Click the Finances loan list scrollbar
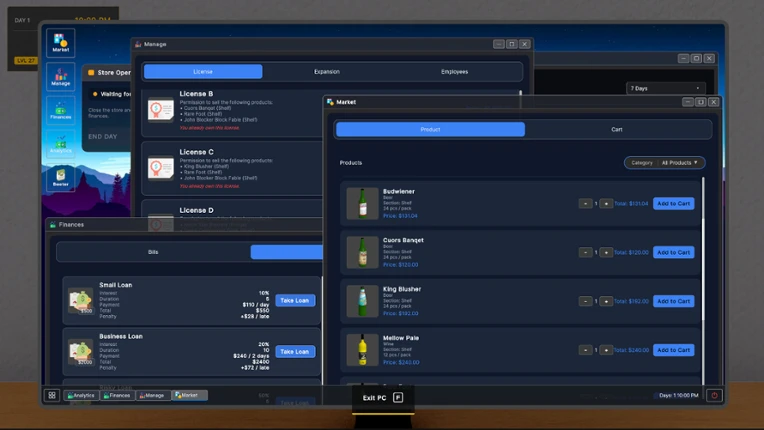This screenshot has height=430, width=764. point(322,331)
